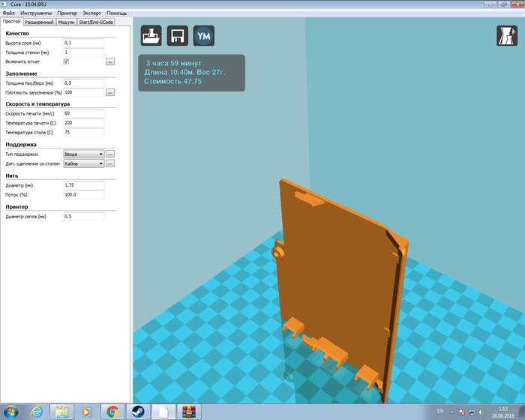Image resolution: width=525 pixels, height=420 pixels.
Task: Expand the 'Тип поддержки' dropdown
Action: [83, 154]
